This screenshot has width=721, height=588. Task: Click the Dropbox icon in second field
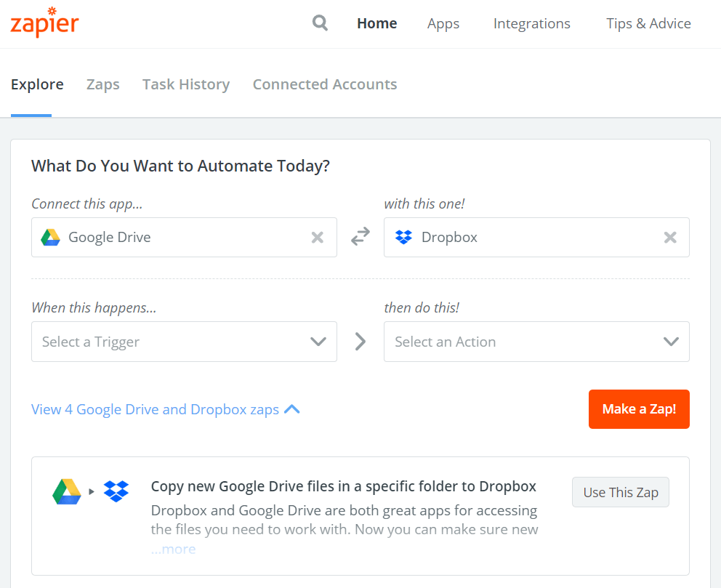(403, 237)
